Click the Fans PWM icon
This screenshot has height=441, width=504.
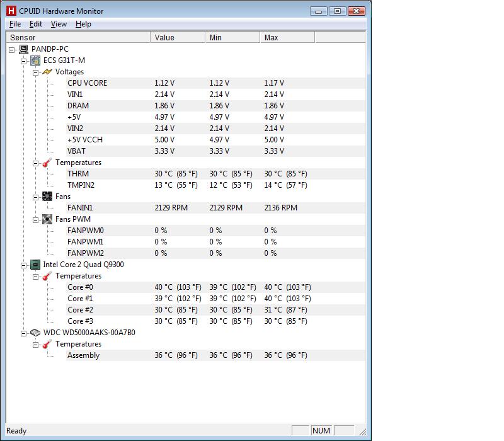47,219
